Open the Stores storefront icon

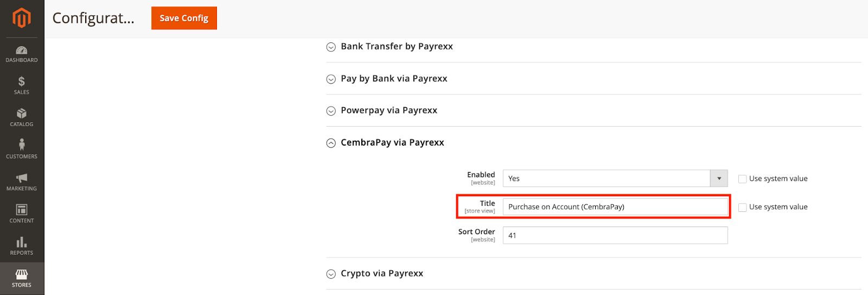point(22,274)
